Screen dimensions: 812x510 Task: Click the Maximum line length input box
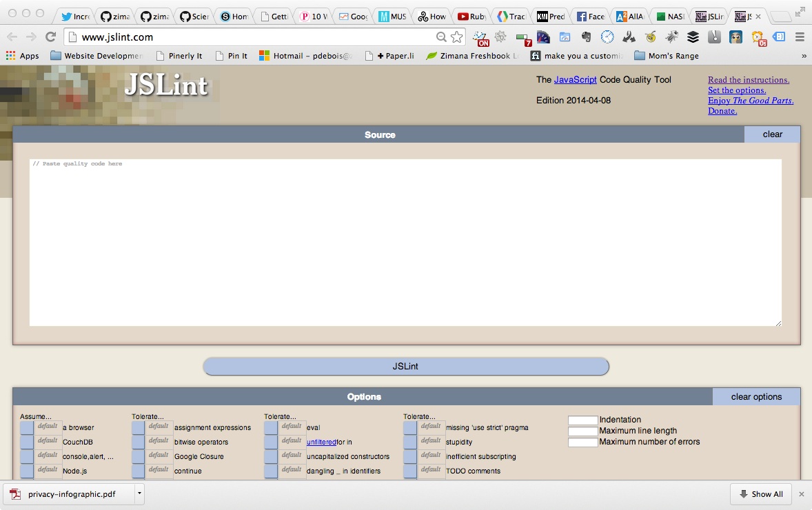tap(582, 431)
